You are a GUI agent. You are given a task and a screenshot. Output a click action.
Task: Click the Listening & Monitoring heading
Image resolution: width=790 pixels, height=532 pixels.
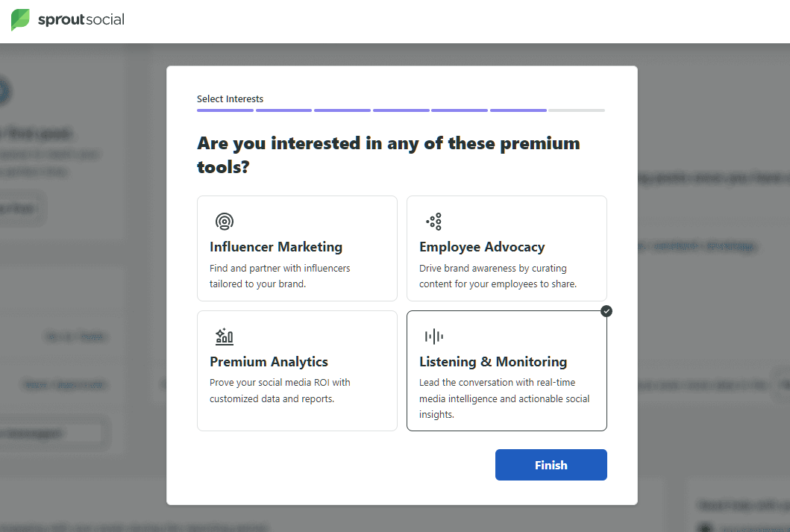(x=493, y=362)
